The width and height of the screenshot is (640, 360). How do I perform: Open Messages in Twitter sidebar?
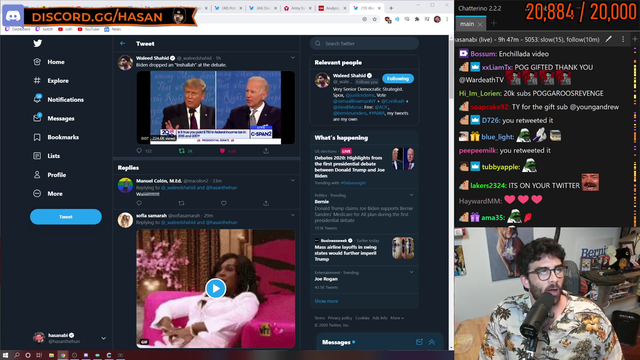pyautogui.click(x=54, y=118)
